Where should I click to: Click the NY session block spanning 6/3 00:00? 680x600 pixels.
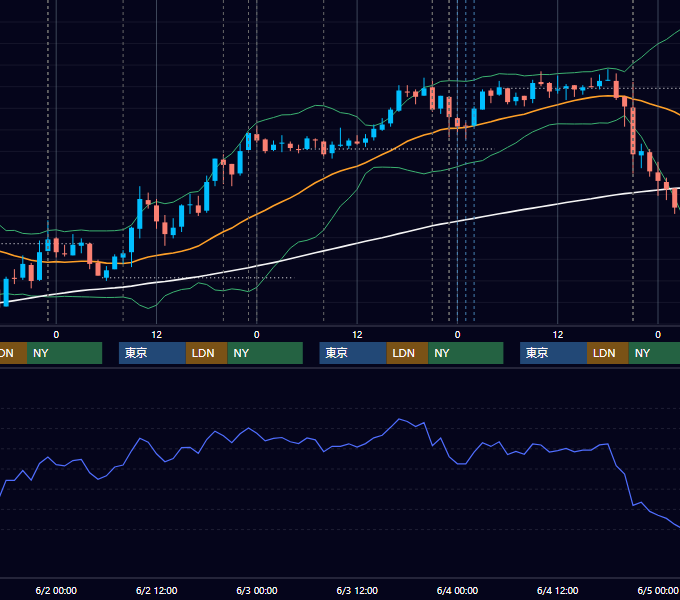point(265,353)
